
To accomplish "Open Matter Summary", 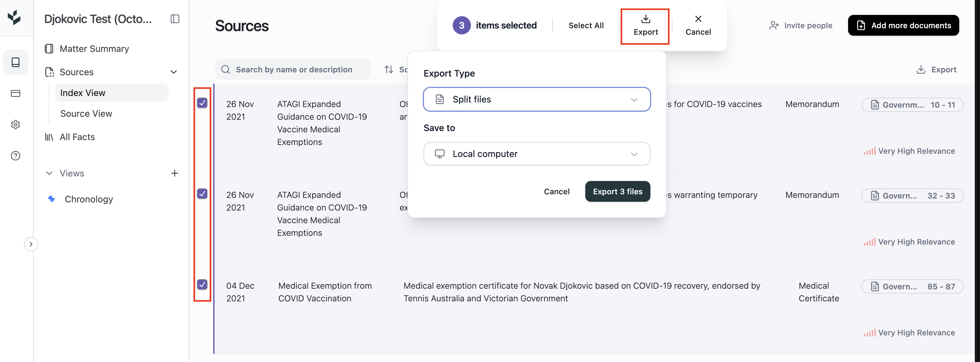I will 94,49.
